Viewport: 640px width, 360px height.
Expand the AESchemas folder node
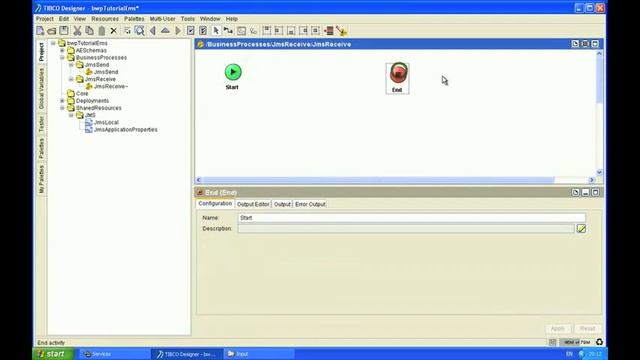click(x=62, y=50)
